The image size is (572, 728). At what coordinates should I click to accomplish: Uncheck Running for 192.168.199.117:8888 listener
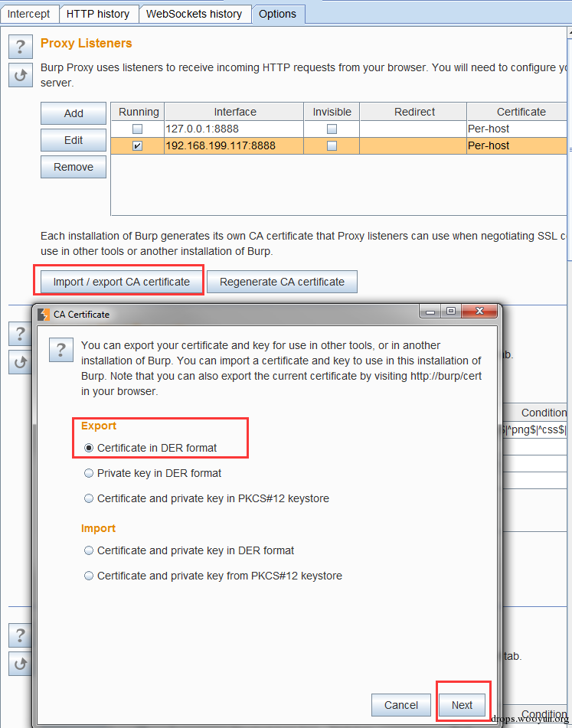pos(137,145)
